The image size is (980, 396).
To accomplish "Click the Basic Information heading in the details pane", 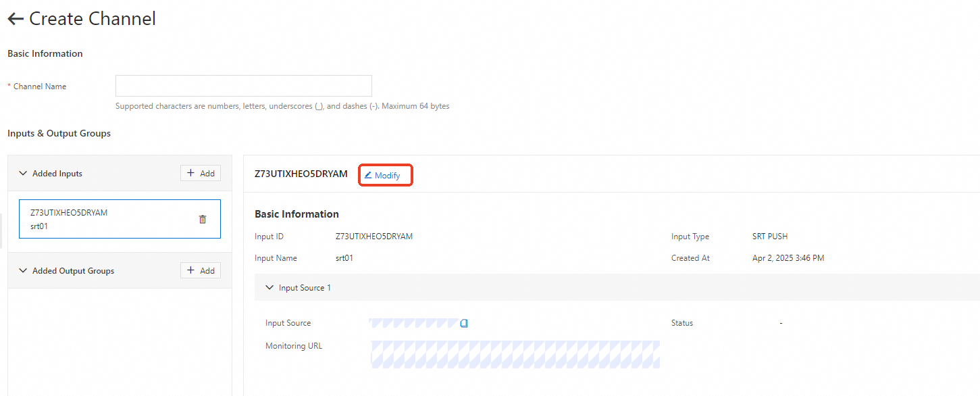I will (296, 214).
